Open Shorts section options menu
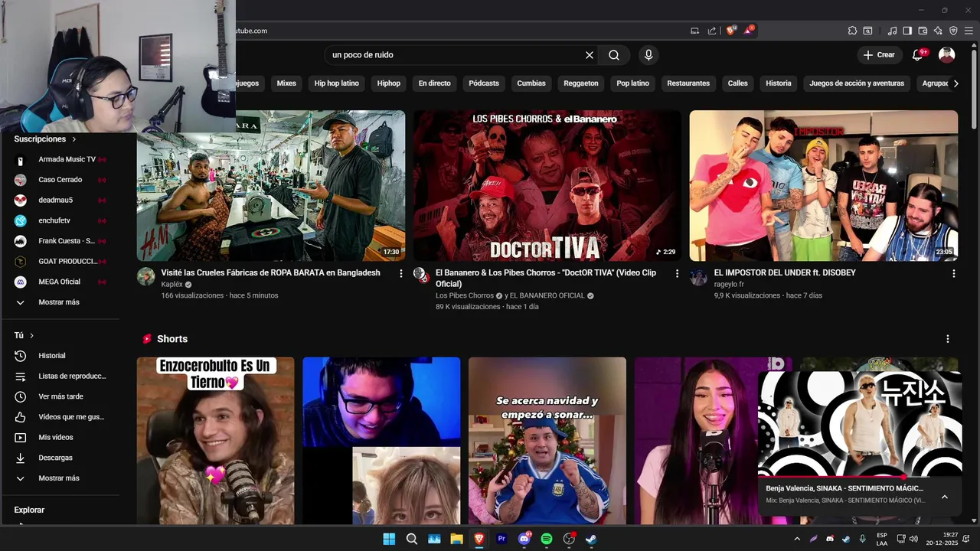Image resolution: width=980 pixels, height=551 pixels. point(948,339)
